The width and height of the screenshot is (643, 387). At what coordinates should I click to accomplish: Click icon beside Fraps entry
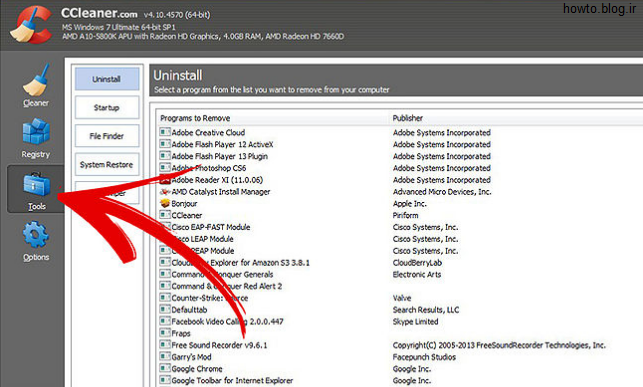pyautogui.click(x=165, y=333)
